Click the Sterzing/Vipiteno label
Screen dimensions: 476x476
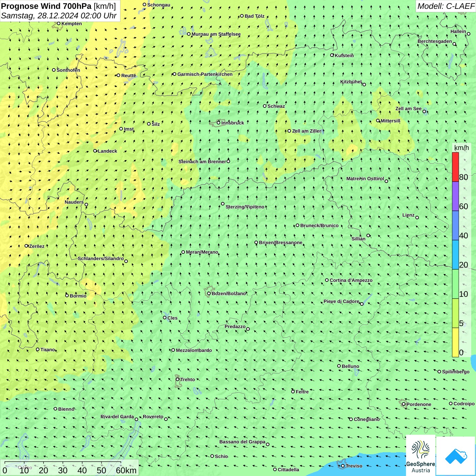tap(245, 207)
